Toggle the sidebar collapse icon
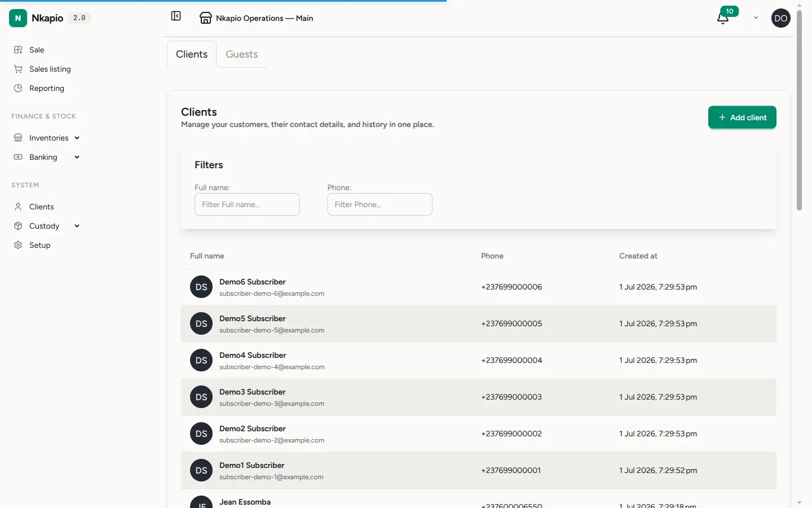 [x=176, y=16]
